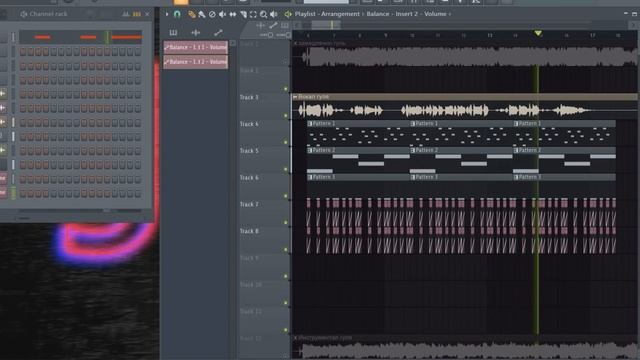Mute Track 7 with its green dot
640x360 pixels.
pos(286,223)
